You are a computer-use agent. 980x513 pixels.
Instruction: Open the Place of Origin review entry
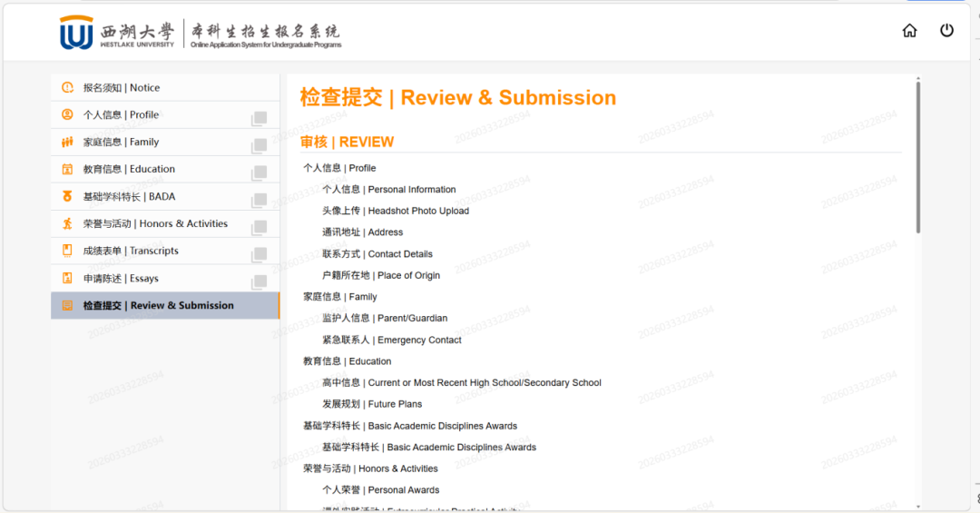(x=381, y=275)
